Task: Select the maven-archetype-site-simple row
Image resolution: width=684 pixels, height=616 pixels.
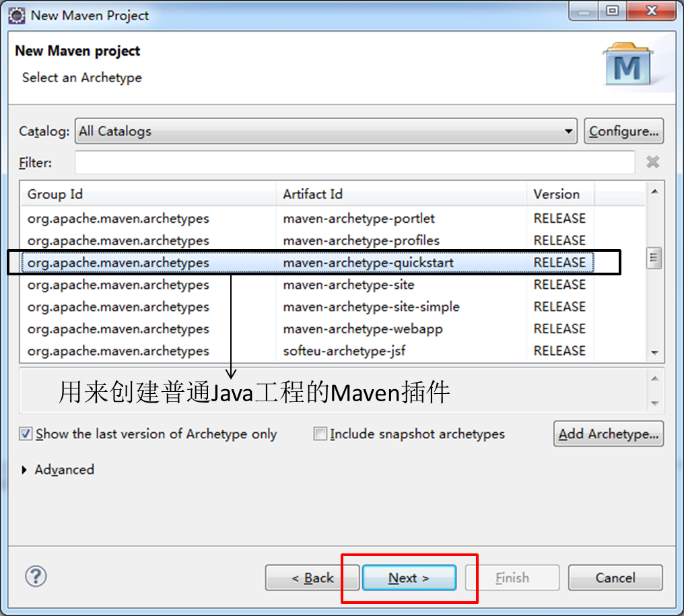Action: pyautogui.click(x=308, y=307)
